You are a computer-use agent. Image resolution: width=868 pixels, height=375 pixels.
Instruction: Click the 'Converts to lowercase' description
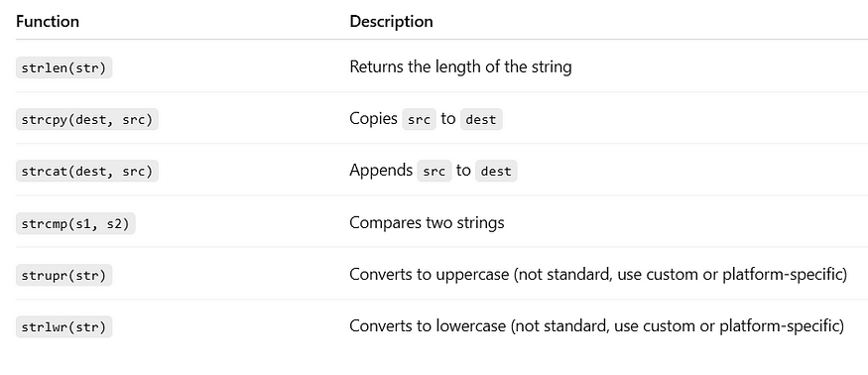tap(597, 326)
